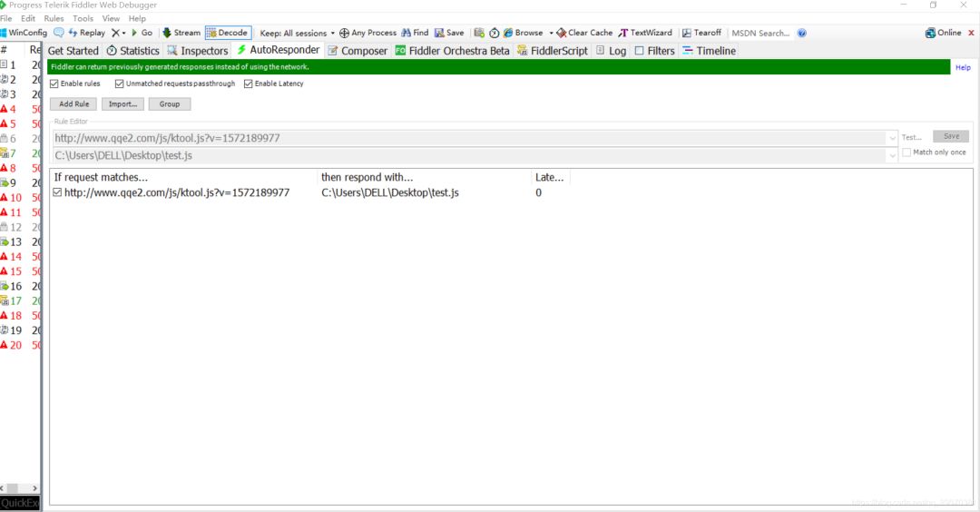Open the Browse dropdown arrow
This screenshot has width=980, height=512.
(x=551, y=34)
